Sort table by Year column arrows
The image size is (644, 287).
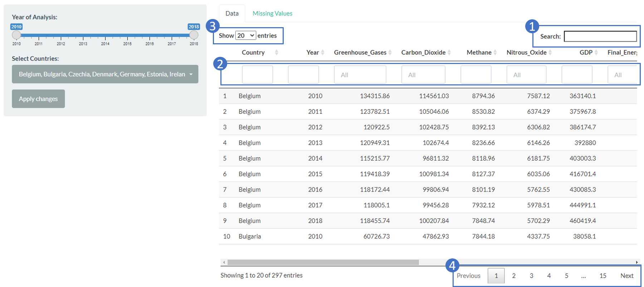(322, 53)
